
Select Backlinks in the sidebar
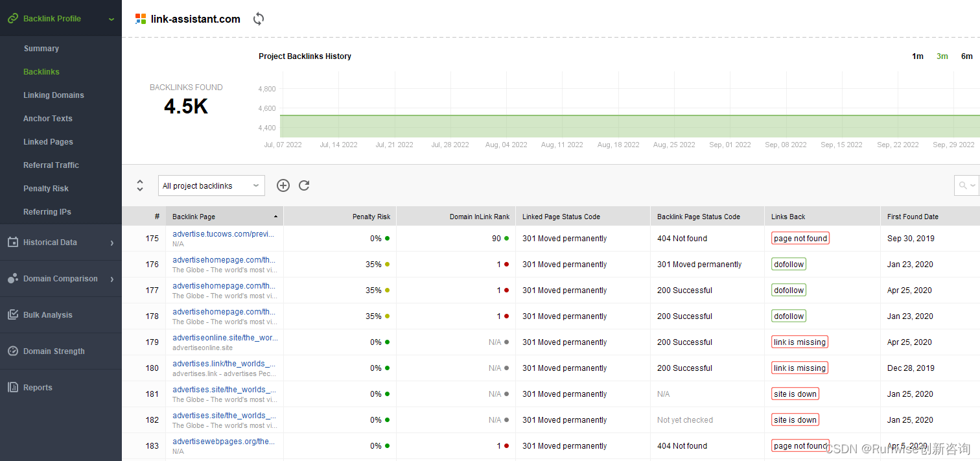(x=41, y=72)
